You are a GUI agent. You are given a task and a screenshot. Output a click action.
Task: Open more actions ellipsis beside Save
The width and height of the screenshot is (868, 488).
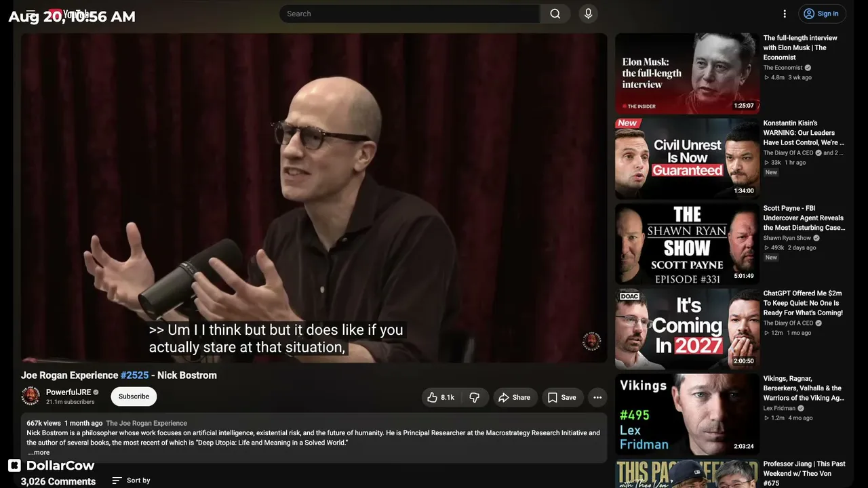tap(597, 397)
